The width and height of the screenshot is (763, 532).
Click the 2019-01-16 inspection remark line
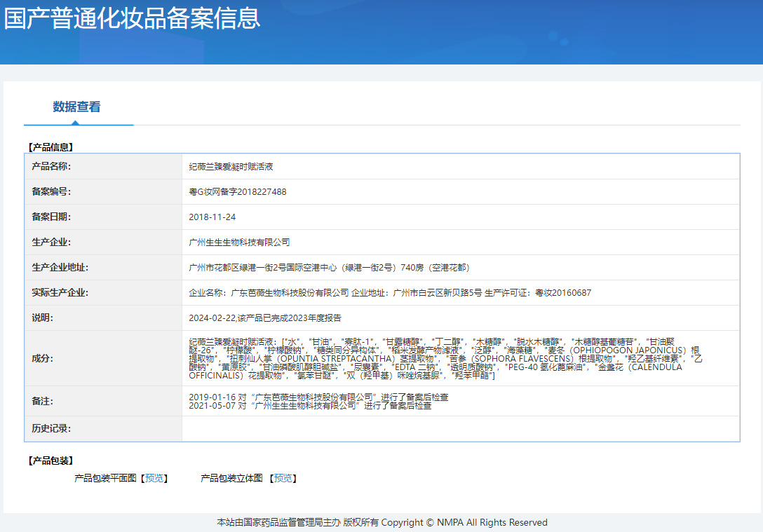318,397
